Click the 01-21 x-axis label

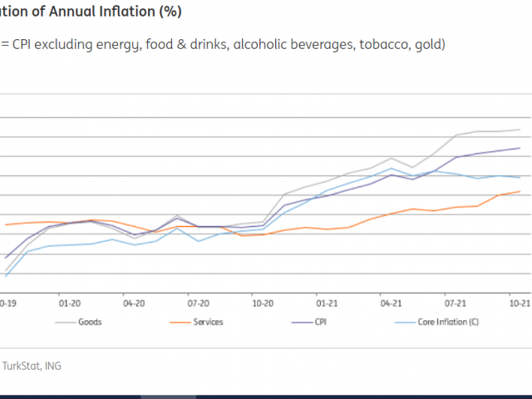tap(326, 303)
